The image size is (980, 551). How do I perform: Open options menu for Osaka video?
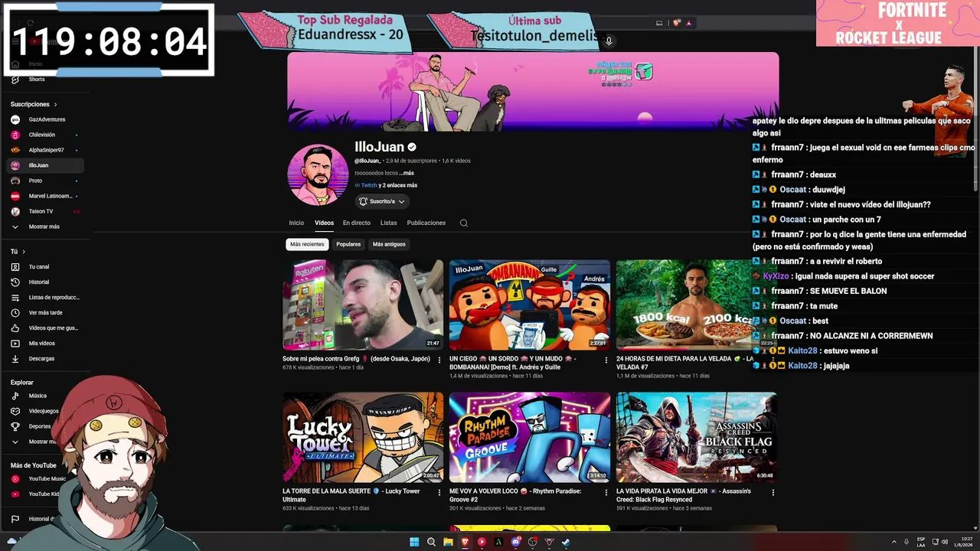439,360
